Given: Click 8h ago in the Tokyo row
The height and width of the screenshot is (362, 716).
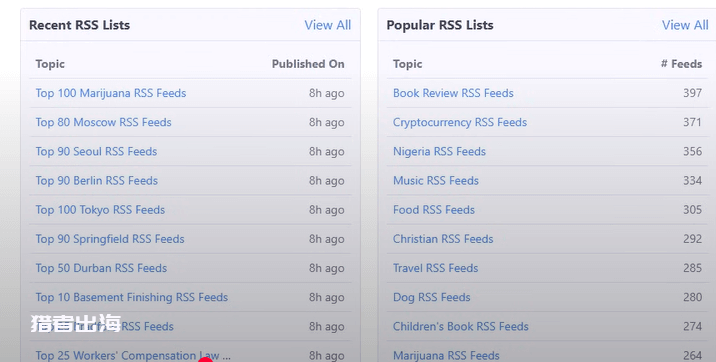Looking at the screenshot, I should pos(326,210).
